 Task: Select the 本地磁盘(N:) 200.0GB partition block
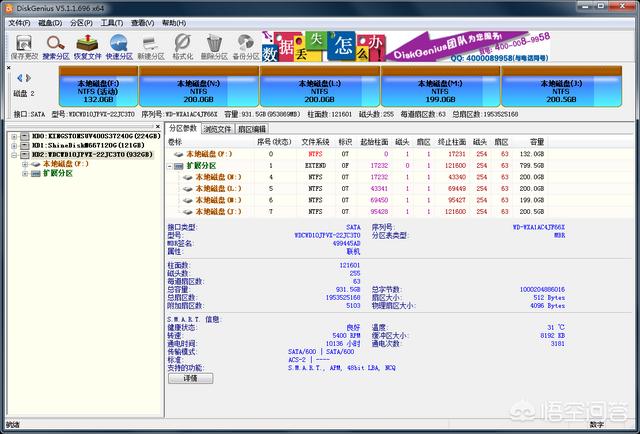(x=198, y=86)
